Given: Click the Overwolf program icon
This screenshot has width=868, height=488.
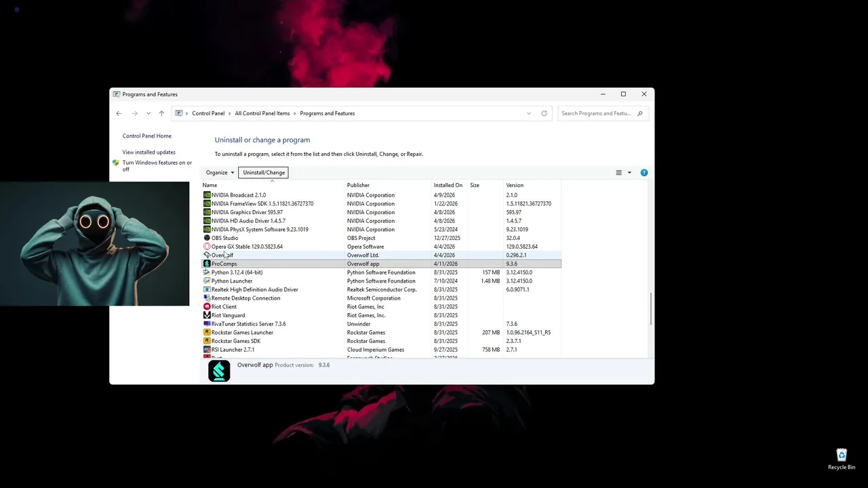Looking at the screenshot, I should [x=207, y=255].
